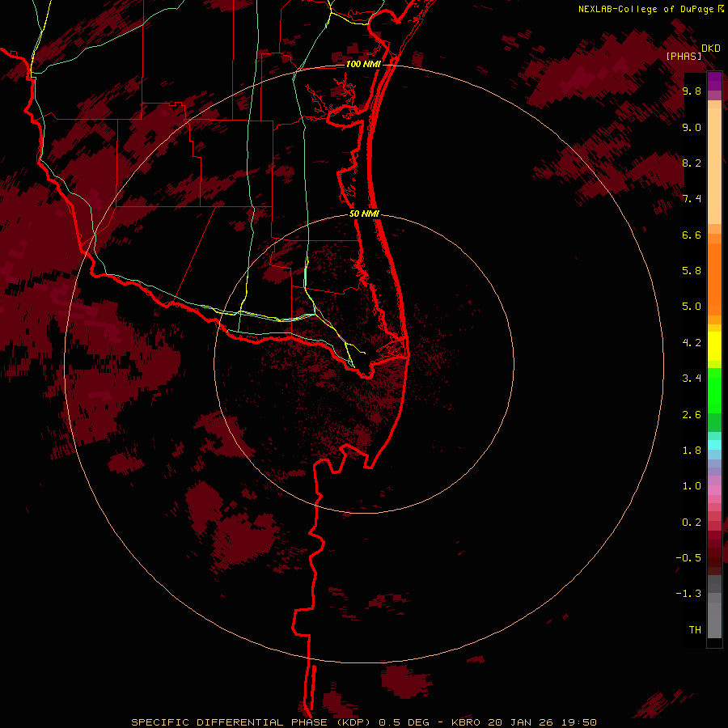Select the 9.0 legend value
This screenshot has height=728, width=728.
pyautogui.click(x=692, y=127)
